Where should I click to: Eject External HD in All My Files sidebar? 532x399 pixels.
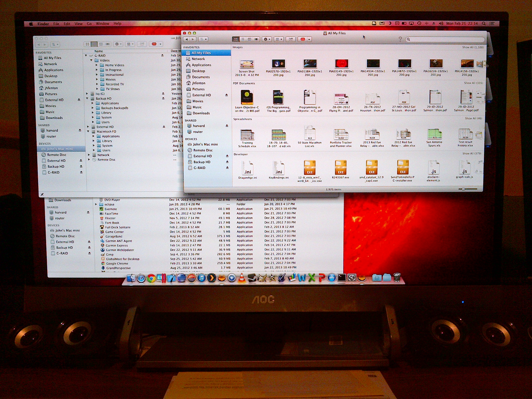(x=226, y=95)
